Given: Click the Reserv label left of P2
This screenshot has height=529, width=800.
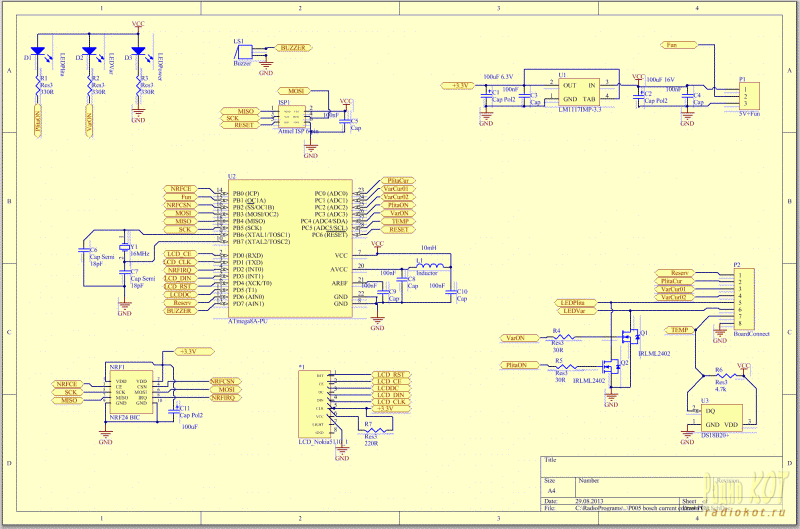Looking at the screenshot, I should [x=674, y=273].
